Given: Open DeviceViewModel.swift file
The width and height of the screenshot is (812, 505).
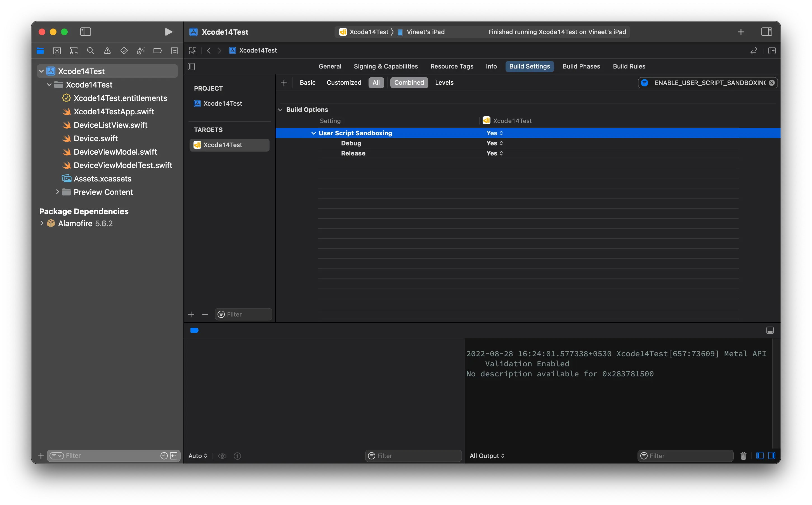Looking at the screenshot, I should tap(110, 152).
